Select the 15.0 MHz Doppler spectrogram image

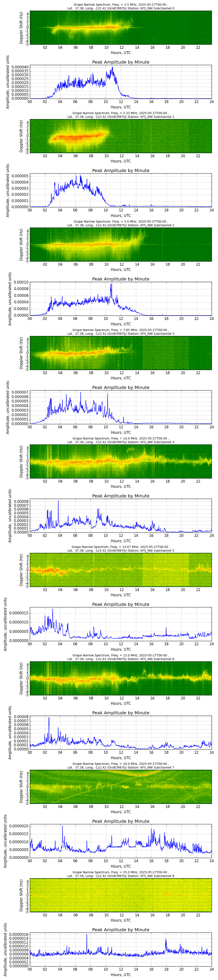(121, 678)
